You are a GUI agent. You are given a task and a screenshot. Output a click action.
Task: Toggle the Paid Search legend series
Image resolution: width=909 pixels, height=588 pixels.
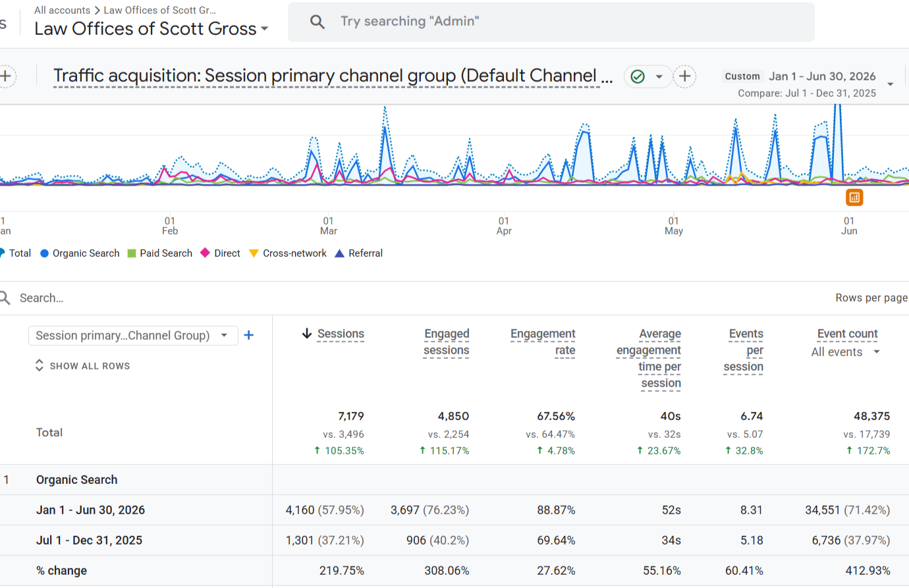[159, 254]
